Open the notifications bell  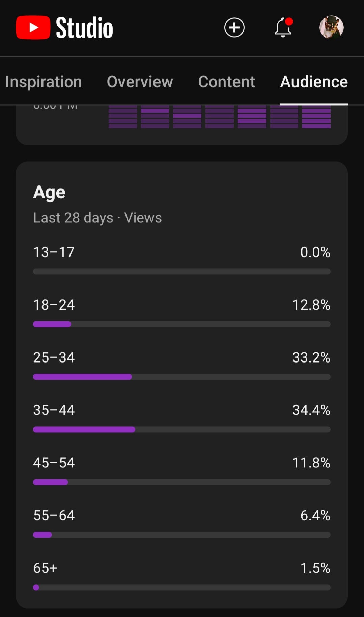[x=283, y=27]
